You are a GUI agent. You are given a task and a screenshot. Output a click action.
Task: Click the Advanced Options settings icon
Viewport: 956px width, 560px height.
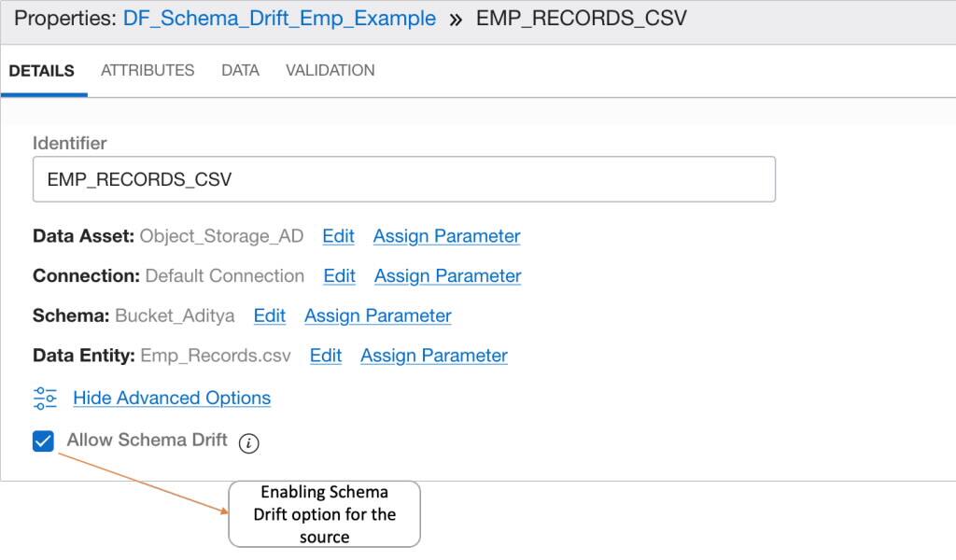43,398
